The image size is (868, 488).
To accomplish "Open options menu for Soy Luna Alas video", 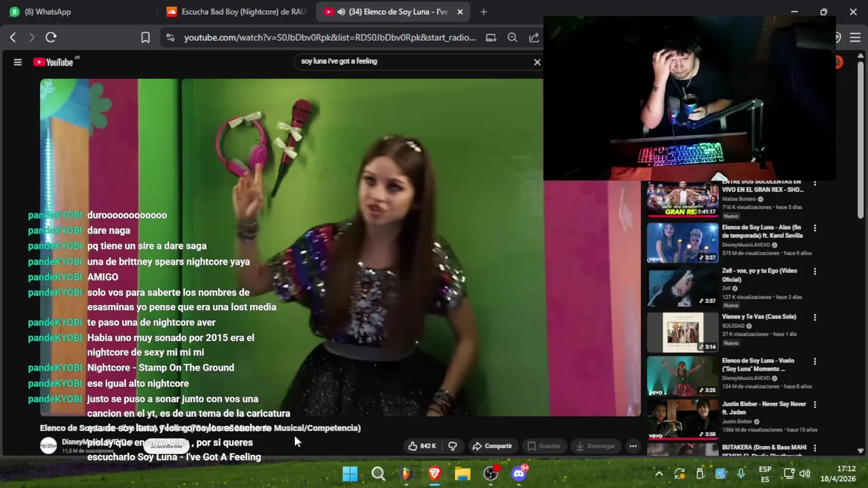I will pyautogui.click(x=815, y=228).
